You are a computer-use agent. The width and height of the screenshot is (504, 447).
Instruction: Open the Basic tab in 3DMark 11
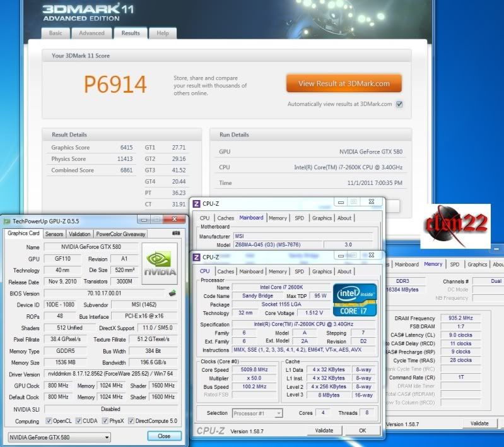(x=56, y=33)
